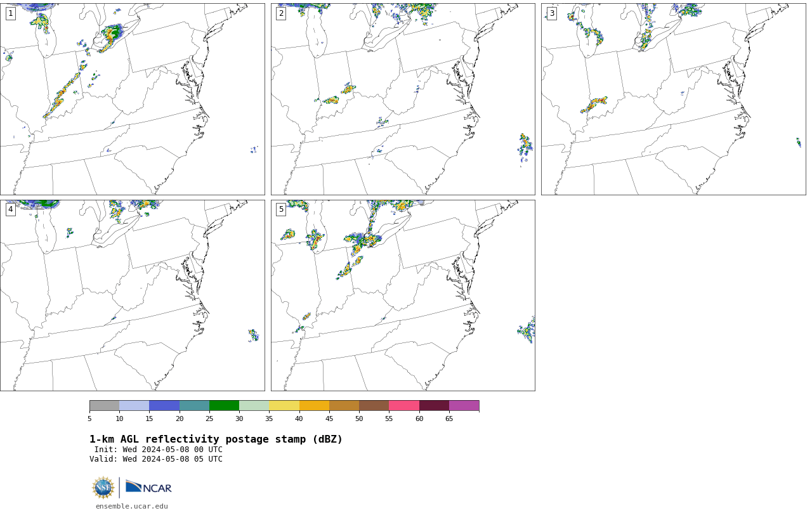Select the brown 50-55 dBZ swatch
This screenshot has width=812, height=513.
(x=374, y=406)
